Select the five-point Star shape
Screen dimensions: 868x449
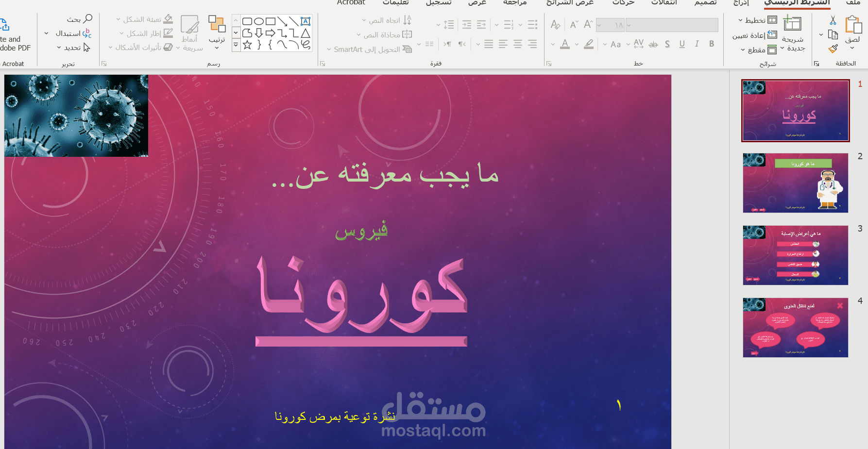[247, 45]
